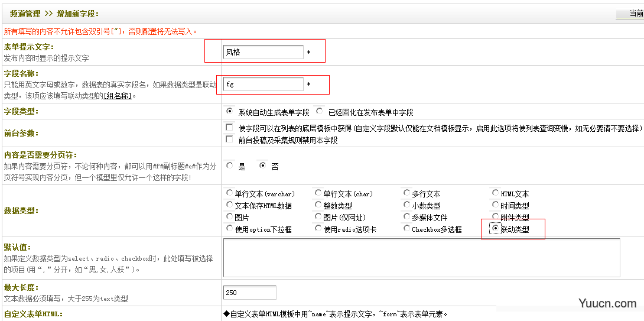644x321 pixels.
Task: Click the 最大长度 field showing 250
Action: (x=249, y=293)
